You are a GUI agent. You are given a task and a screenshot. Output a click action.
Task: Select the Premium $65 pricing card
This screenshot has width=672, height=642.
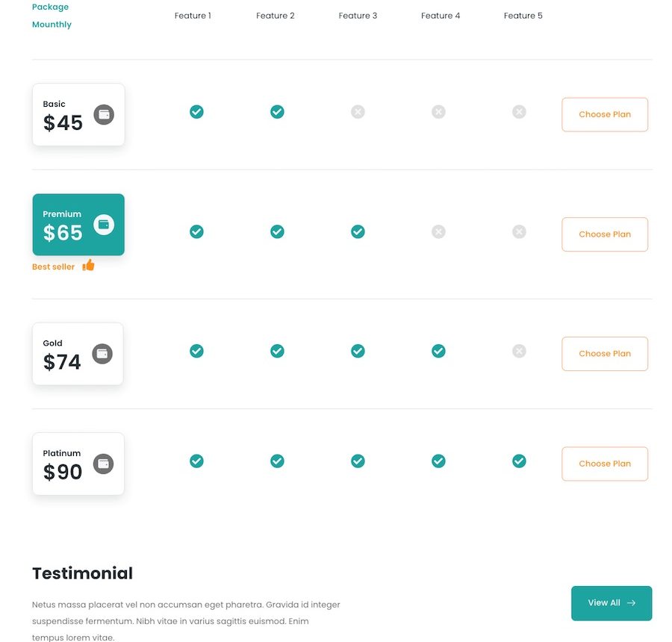pyautogui.click(x=78, y=225)
